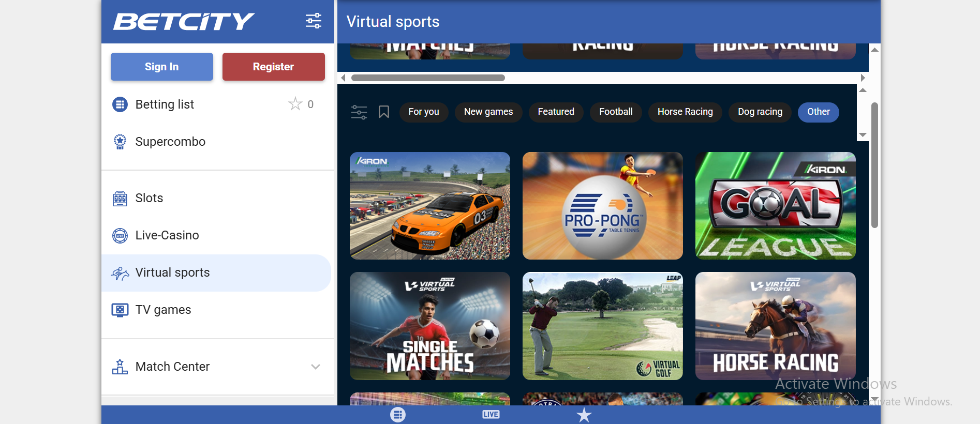Select the New games tab
This screenshot has height=424, width=980.
click(488, 112)
